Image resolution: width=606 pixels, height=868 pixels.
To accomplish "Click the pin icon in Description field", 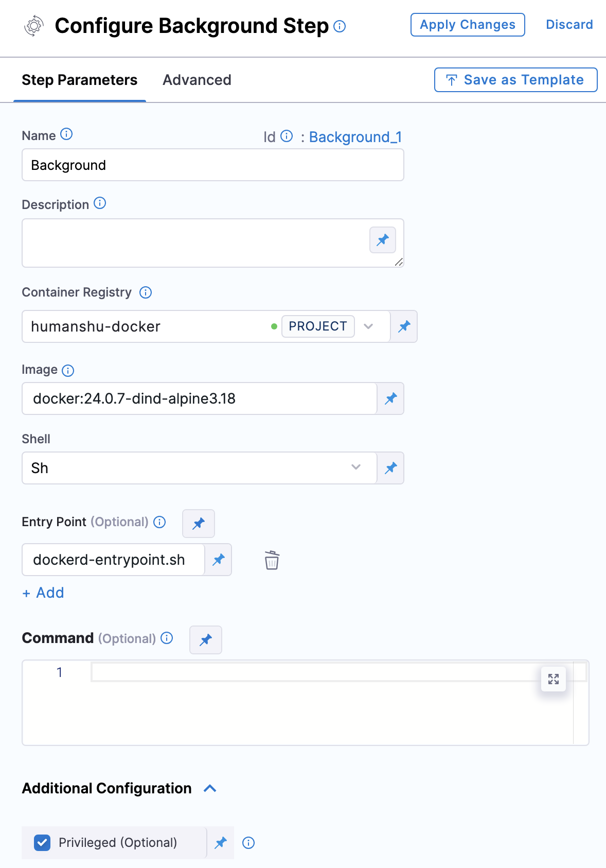I will tap(383, 240).
